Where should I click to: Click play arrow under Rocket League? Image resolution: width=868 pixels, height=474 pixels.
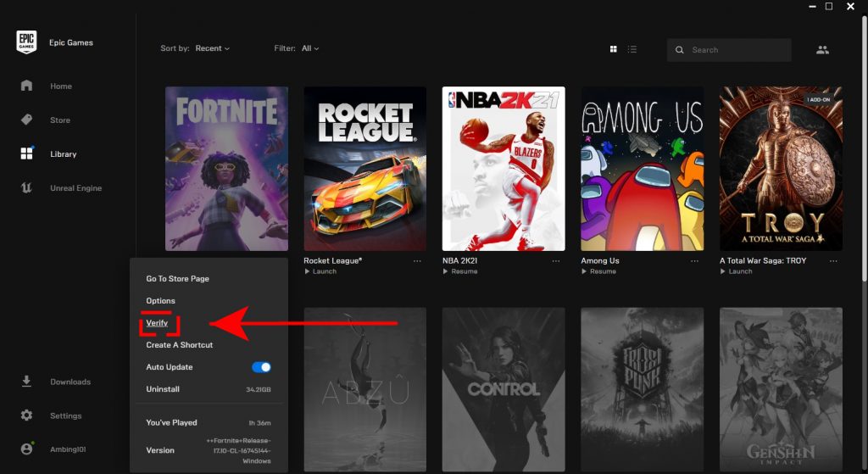(307, 271)
